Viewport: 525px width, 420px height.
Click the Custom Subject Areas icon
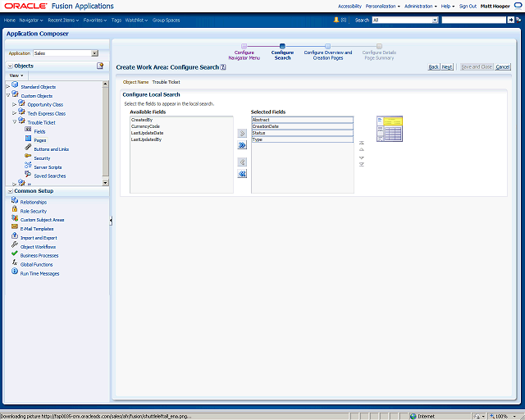[x=15, y=218]
